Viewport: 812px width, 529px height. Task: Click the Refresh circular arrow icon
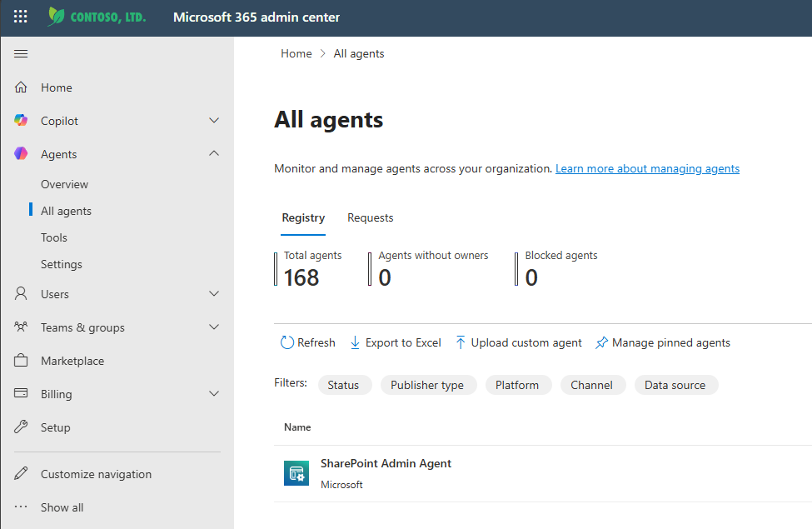(286, 342)
